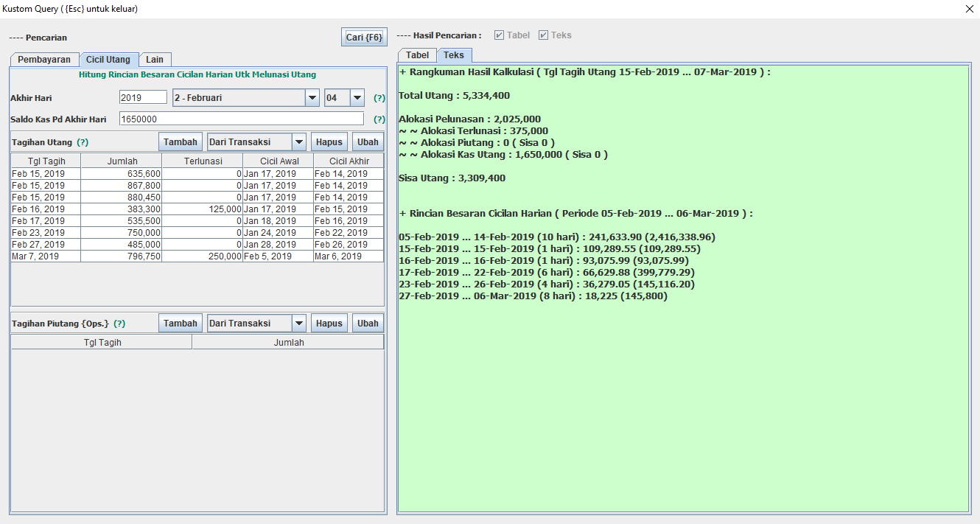Open the Tabel results tab
Screen dimensions: 980x524
tap(417, 55)
